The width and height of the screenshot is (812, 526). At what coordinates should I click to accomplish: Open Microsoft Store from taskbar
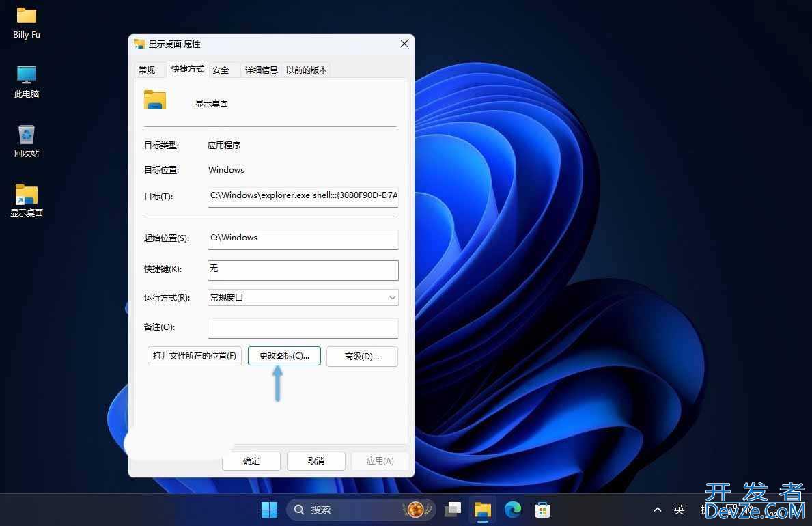[x=542, y=510]
